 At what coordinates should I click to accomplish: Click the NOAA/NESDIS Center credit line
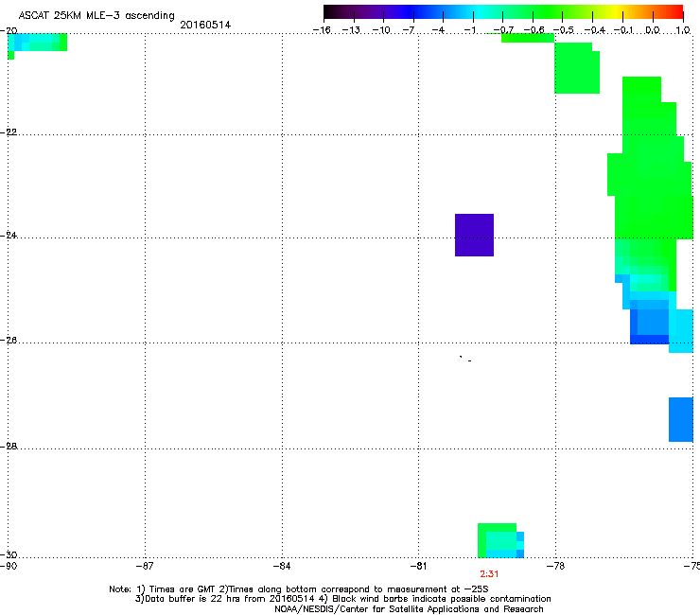pos(409,609)
